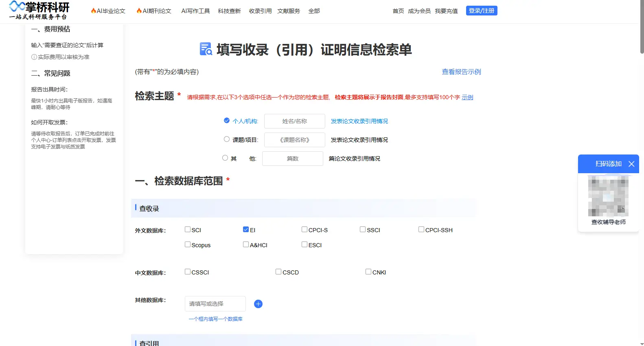Open 文献服务 menu
644x346 pixels.
tap(289, 11)
